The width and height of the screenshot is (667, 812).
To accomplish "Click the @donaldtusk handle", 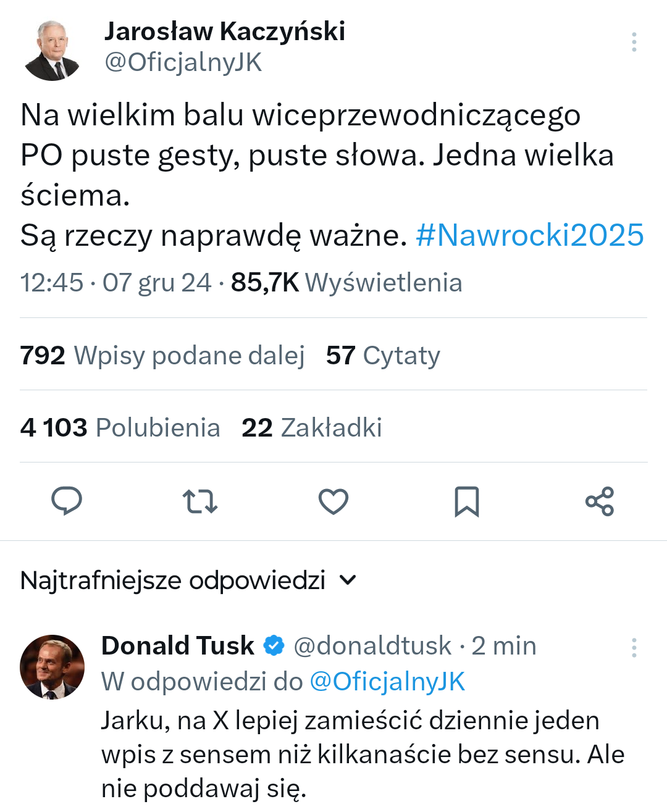I will (x=372, y=646).
